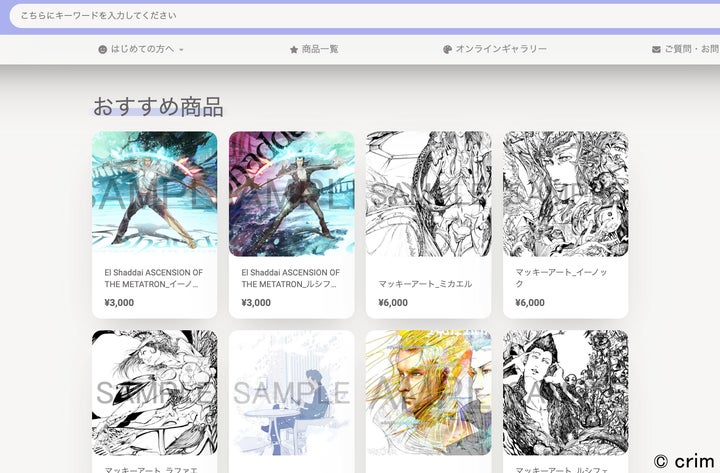Open the 商品一覧 menu item
The image size is (720, 473).
click(x=314, y=49)
